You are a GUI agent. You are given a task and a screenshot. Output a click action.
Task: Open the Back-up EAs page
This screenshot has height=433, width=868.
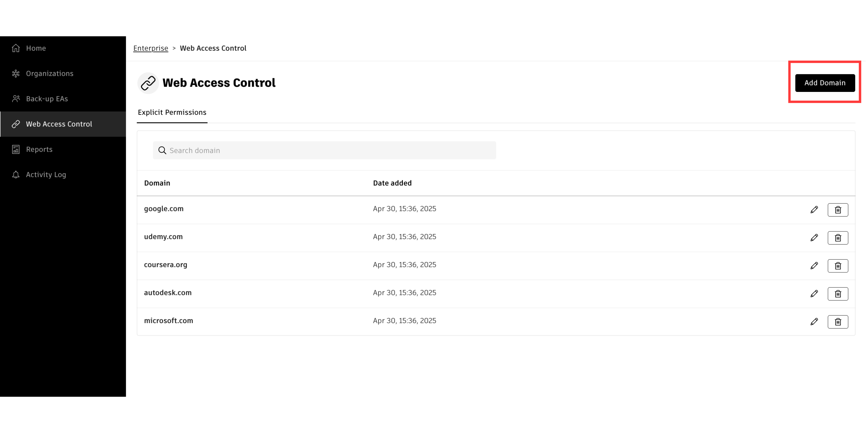pyautogui.click(x=47, y=99)
